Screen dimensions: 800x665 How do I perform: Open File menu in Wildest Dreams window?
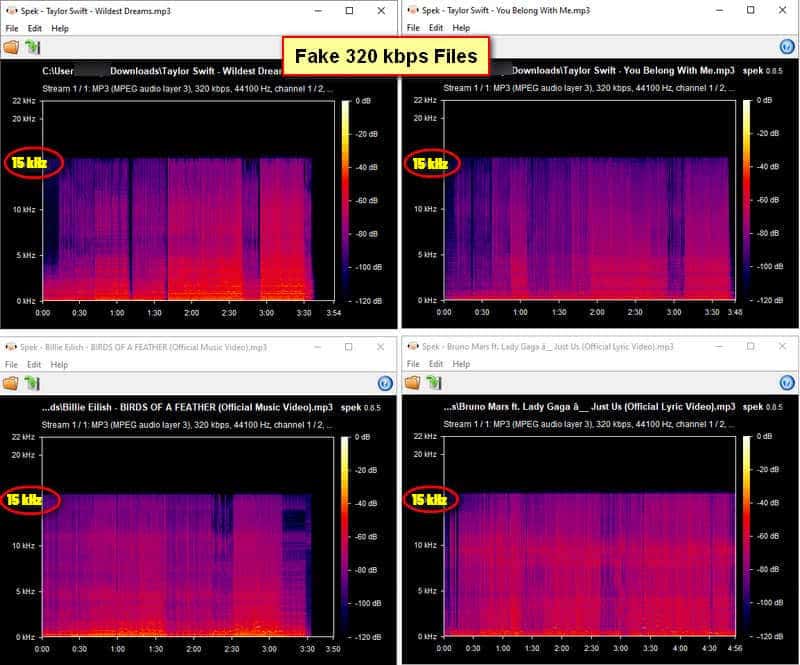click(x=12, y=29)
